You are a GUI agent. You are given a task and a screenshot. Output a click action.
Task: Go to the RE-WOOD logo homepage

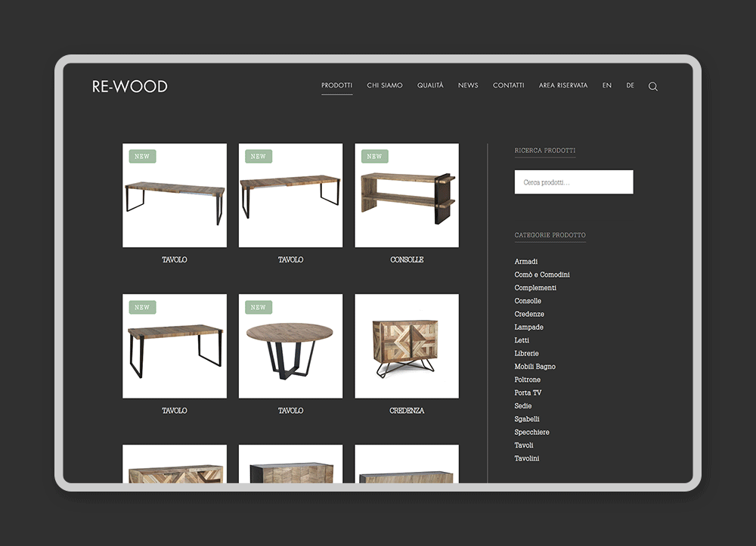click(130, 86)
